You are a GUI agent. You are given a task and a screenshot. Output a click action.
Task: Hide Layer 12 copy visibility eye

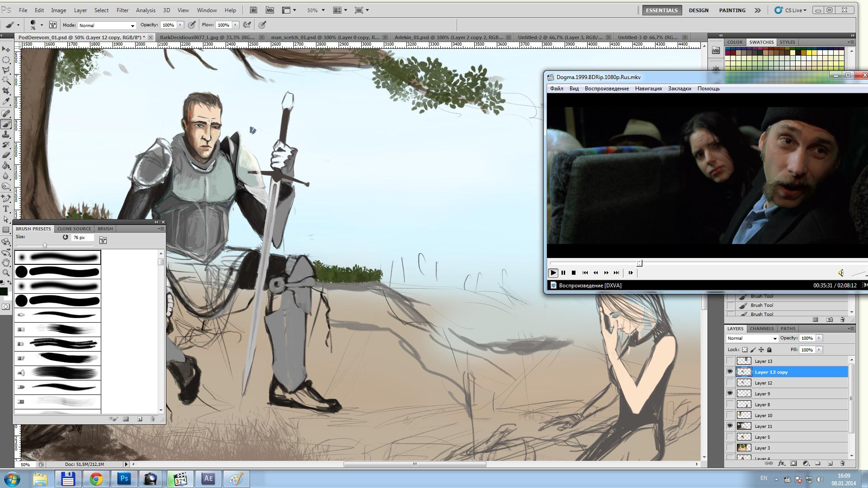pos(730,372)
